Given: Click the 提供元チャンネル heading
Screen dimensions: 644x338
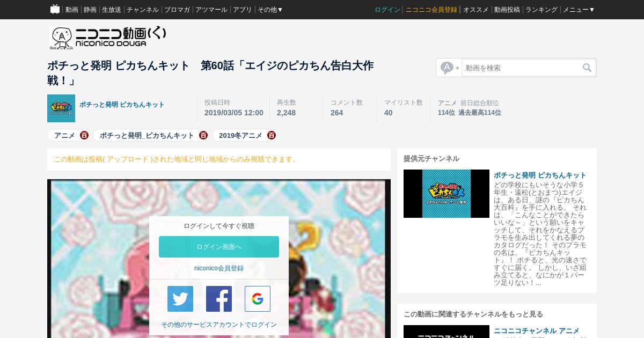Looking at the screenshot, I should tap(431, 158).
